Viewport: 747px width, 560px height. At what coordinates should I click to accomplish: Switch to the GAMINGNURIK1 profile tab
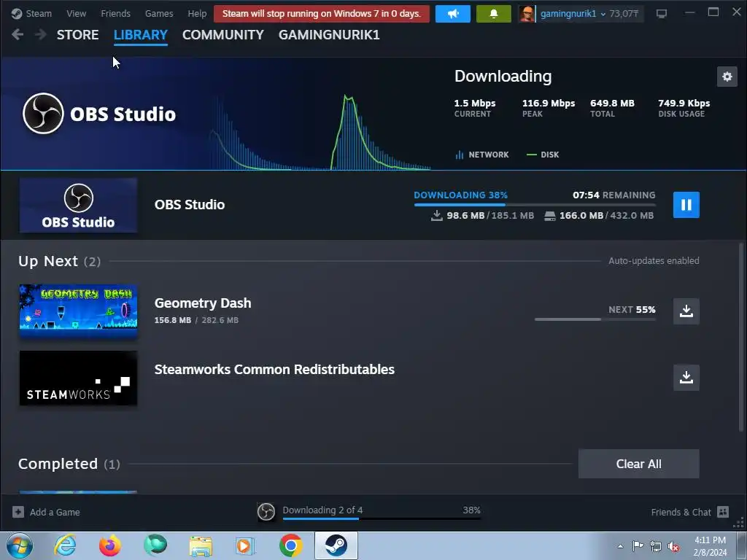pos(329,35)
